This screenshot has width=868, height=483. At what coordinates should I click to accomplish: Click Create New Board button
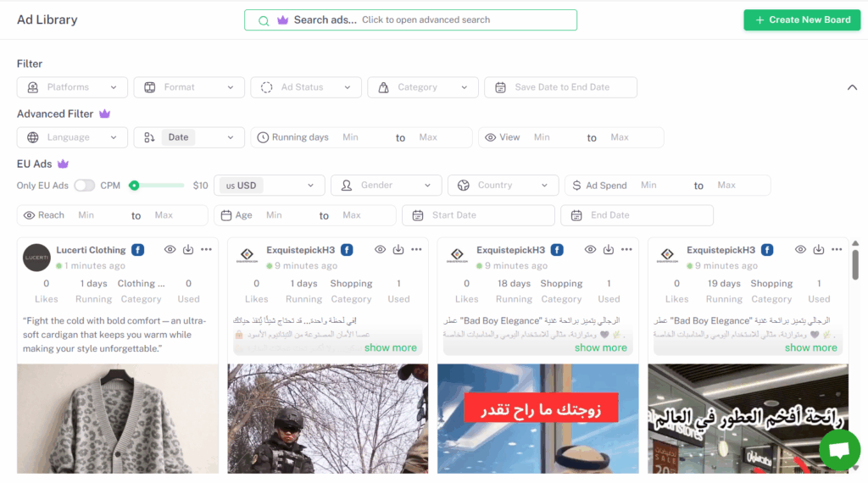pyautogui.click(x=802, y=19)
